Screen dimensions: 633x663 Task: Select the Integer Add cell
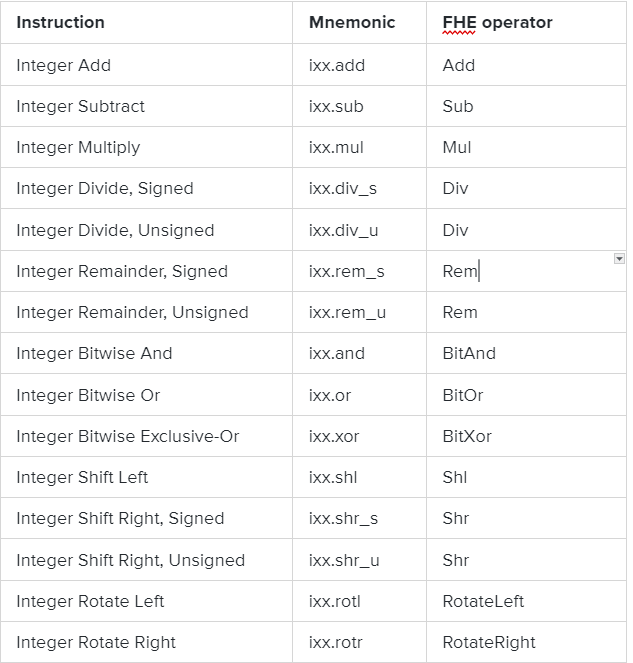(63, 65)
